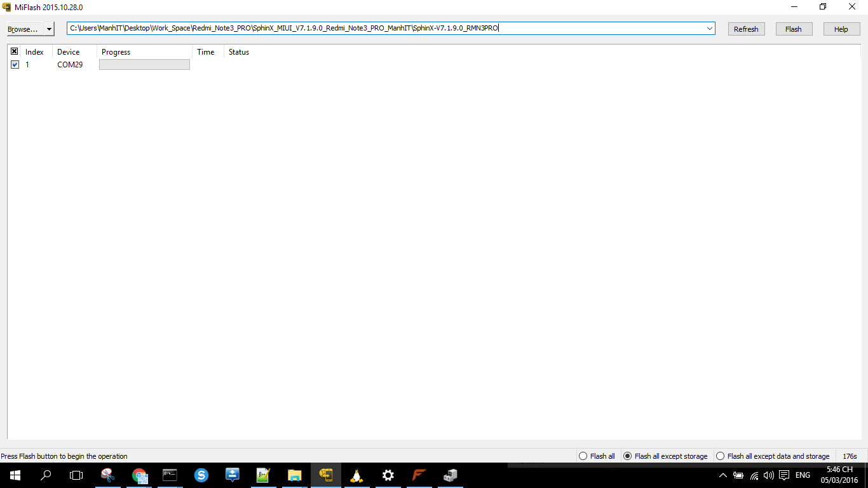Click the volume speaker tray icon
The width and height of the screenshot is (868, 488).
click(769, 475)
